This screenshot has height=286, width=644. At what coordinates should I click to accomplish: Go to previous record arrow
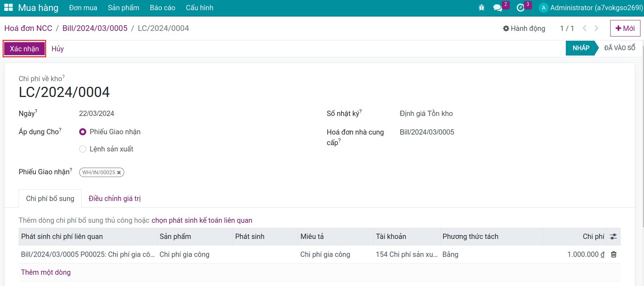click(585, 28)
